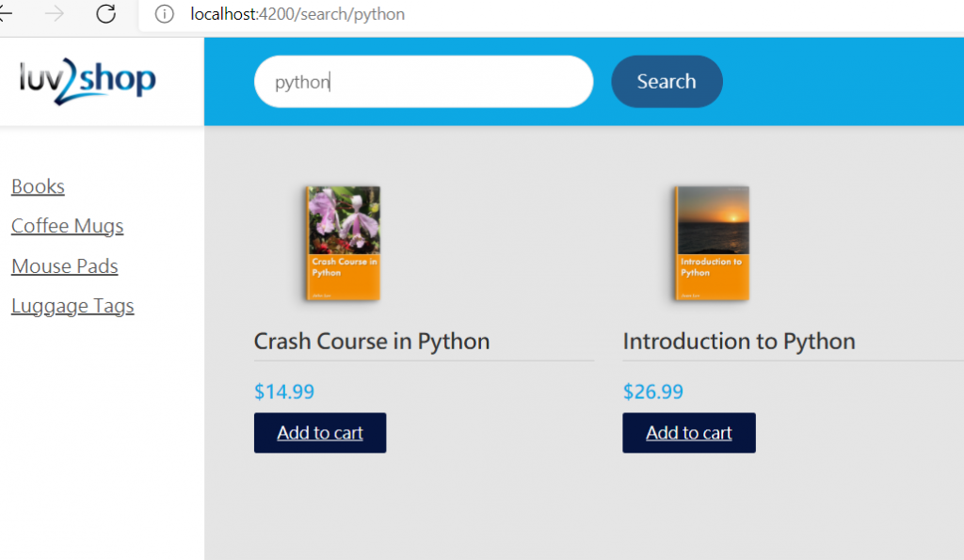Click the browser back arrow

6,14
